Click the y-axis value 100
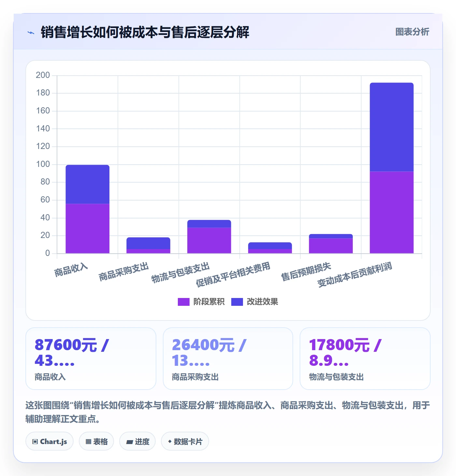This screenshot has height=476, width=456. (43, 164)
